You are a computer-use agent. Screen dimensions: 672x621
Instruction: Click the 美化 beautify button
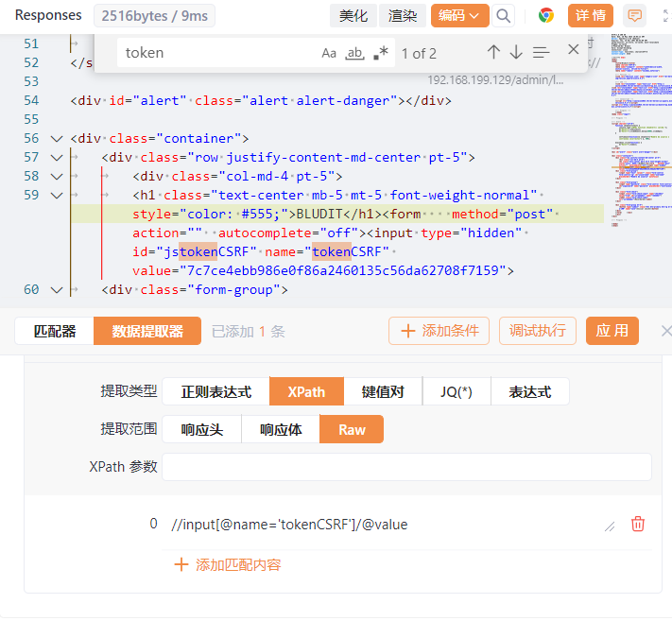353,16
